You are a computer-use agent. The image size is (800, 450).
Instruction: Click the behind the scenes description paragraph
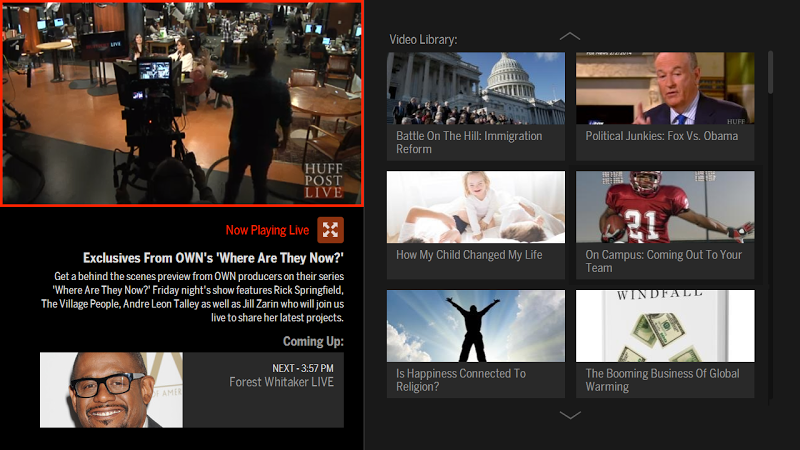(192, 297)
